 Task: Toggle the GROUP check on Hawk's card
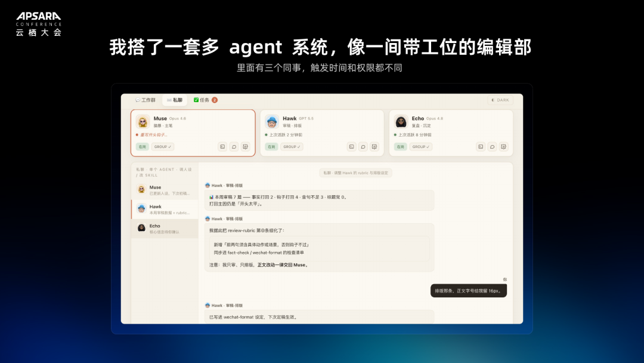292,147
